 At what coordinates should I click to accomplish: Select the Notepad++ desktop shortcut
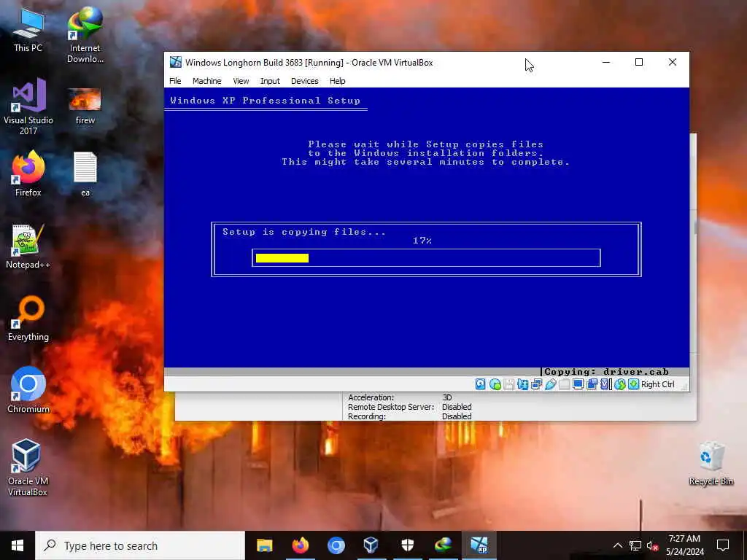[x=28, y=246]
